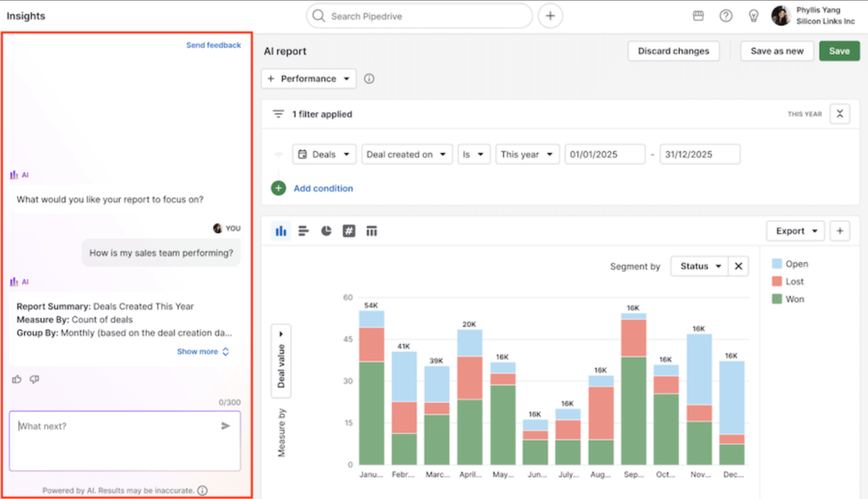Switch to the bar chart view
This screenshot has height=499, width=868.
(x=303, y=230)
